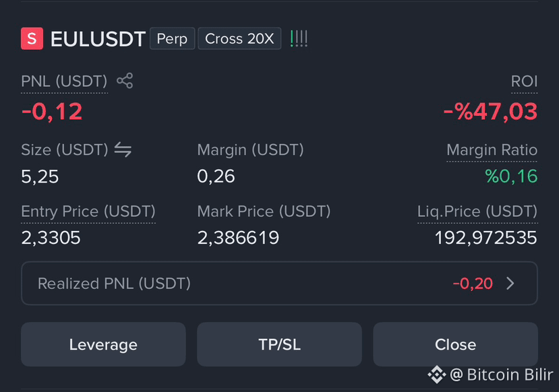Show ROI explanation via ROI label
559x392 pixels.
(524, 81)
